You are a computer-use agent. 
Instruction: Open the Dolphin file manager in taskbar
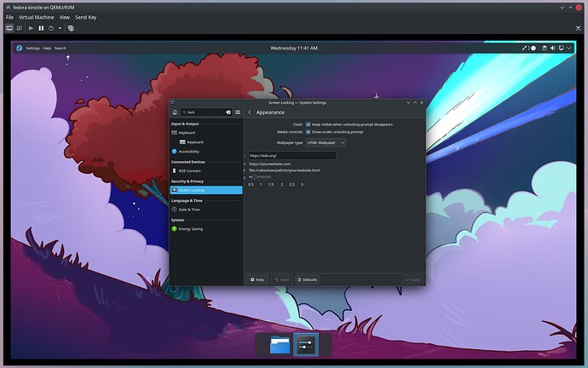coord(280,345)
